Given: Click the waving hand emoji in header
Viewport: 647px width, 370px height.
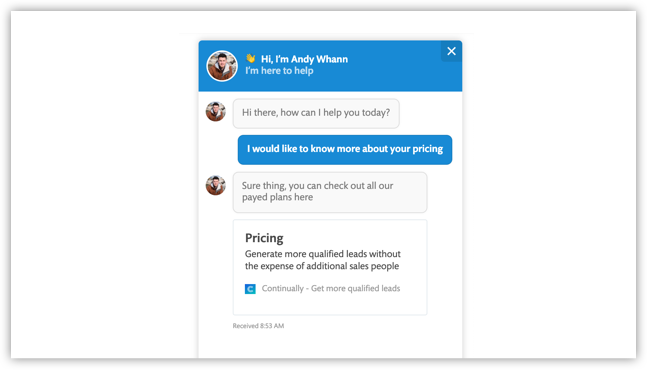Looking at the screenshot, I should 250,59.
